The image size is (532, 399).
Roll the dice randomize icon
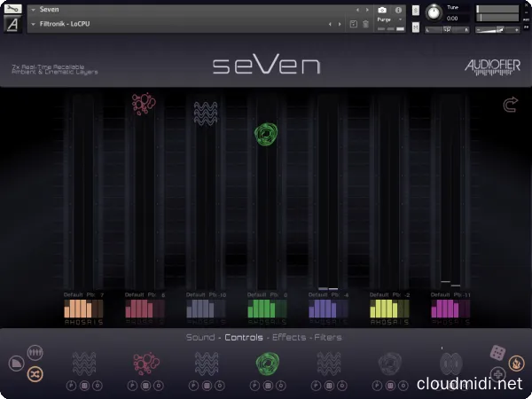tap(497, 353)
